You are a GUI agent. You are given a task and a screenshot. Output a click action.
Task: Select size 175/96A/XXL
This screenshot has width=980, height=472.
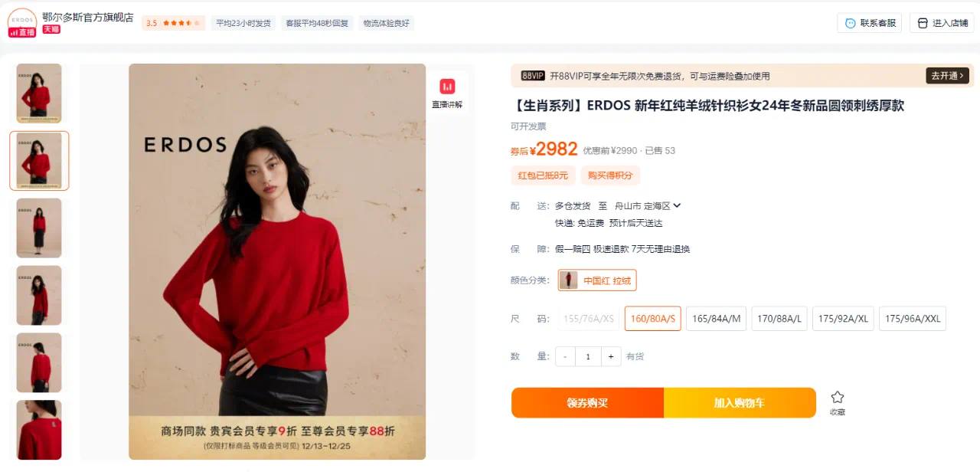click(913, 319)
